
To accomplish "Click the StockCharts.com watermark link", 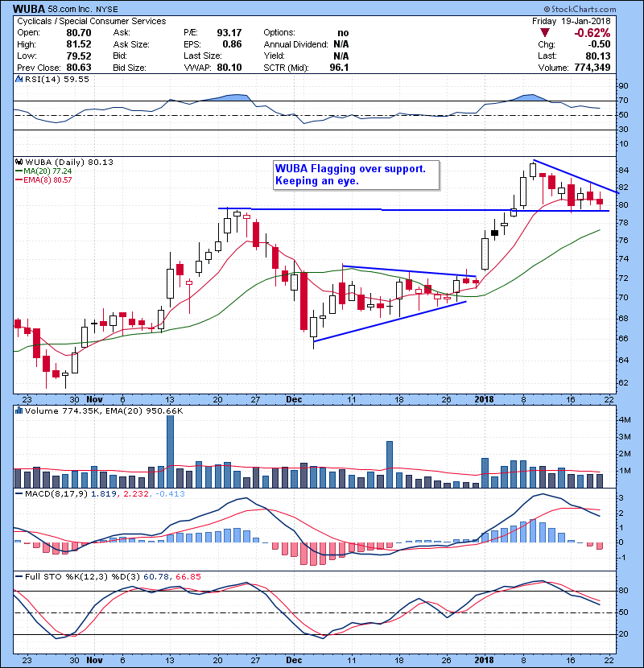I will (580, 9).
